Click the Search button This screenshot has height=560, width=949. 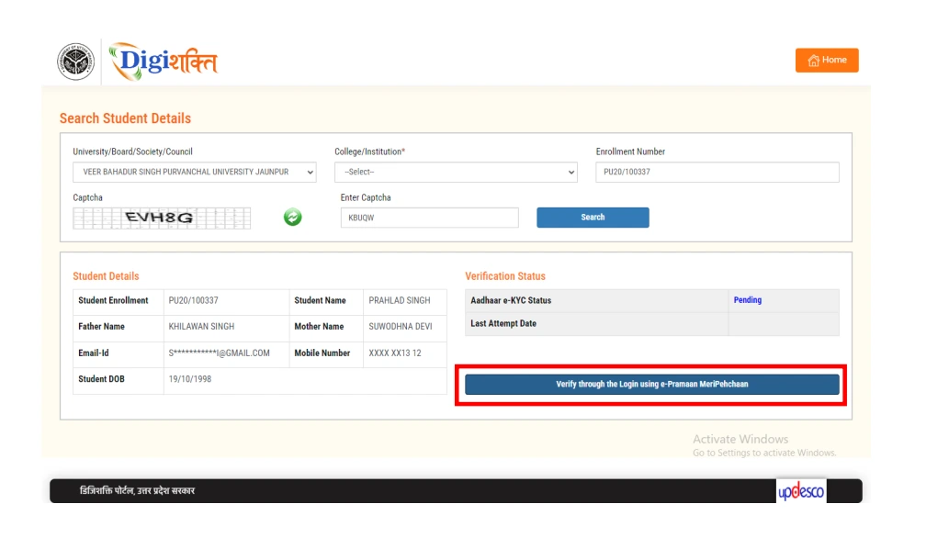(x=592, y=217)
